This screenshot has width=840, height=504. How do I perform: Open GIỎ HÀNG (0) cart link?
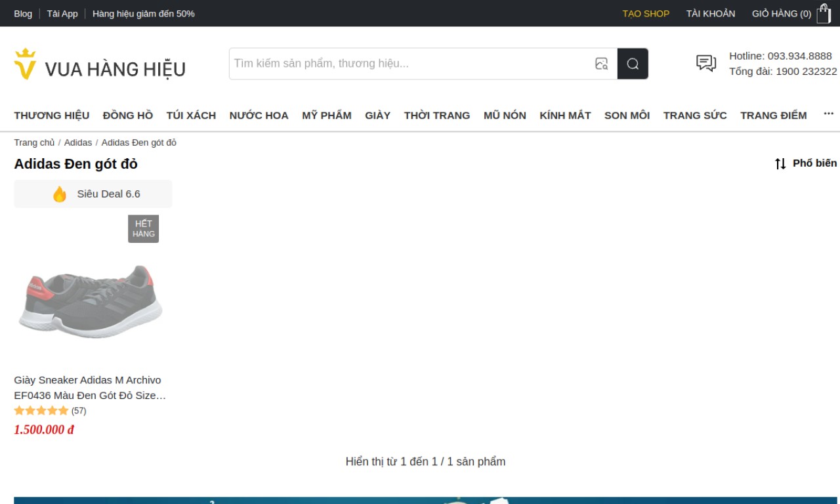point(782,13)
